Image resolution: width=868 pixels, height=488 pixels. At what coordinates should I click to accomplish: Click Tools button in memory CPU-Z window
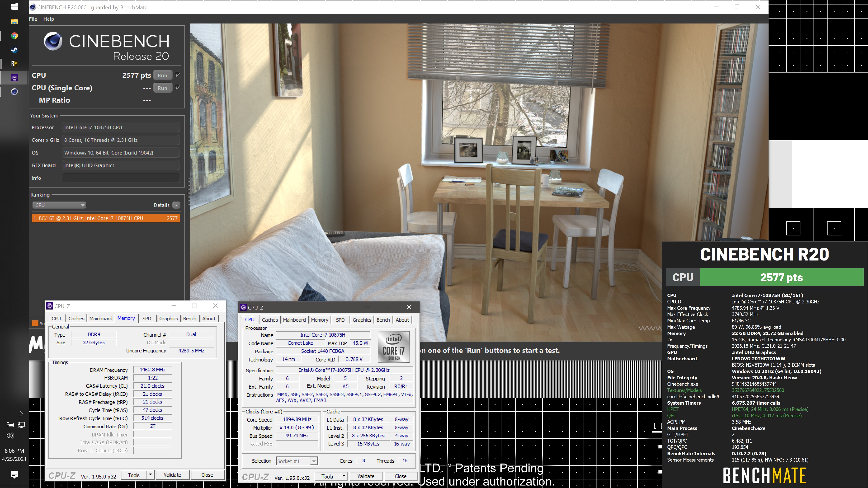[134, 475]
